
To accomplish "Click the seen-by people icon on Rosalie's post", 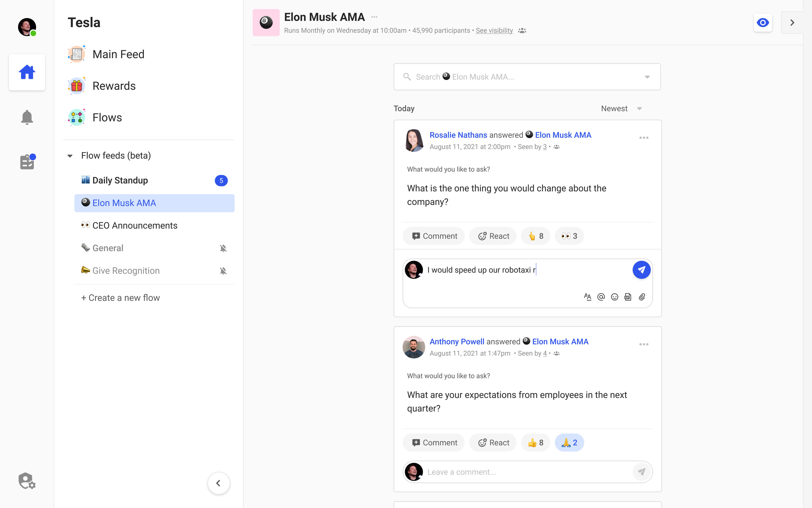I will (x=556, y=147).
